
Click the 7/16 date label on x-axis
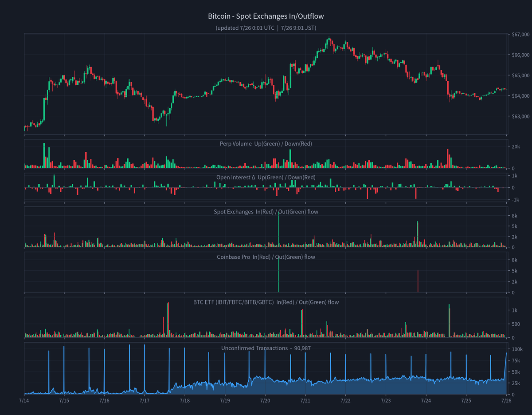tap(104, 400)
